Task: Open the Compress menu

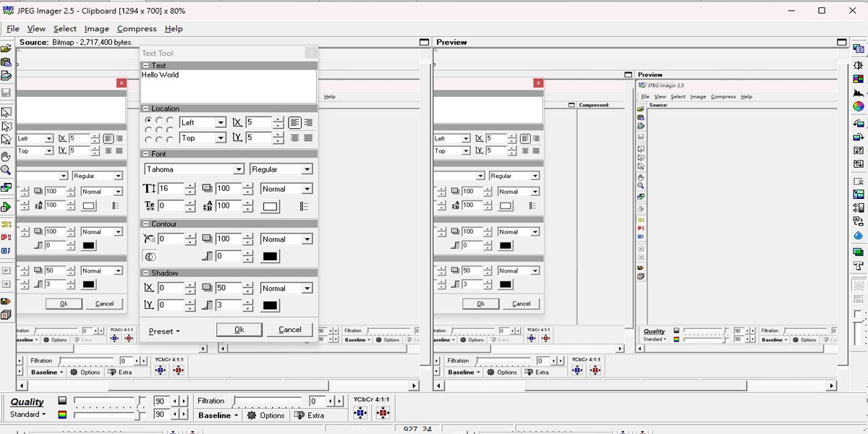Action: 137,29
